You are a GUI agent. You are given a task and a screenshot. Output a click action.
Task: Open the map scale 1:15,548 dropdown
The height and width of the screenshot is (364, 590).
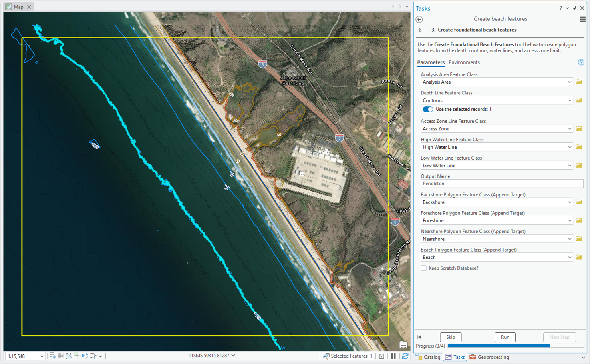tap(42, 356)
